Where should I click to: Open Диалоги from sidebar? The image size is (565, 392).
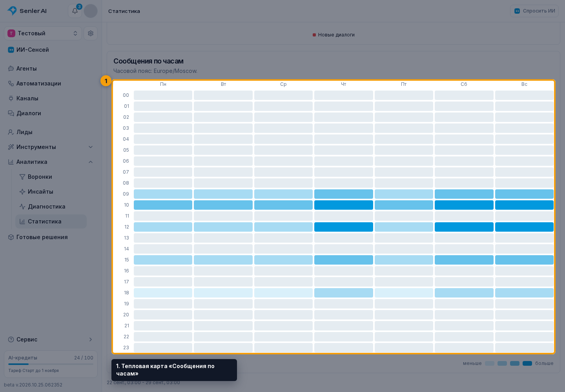click(x=51, y=113)
